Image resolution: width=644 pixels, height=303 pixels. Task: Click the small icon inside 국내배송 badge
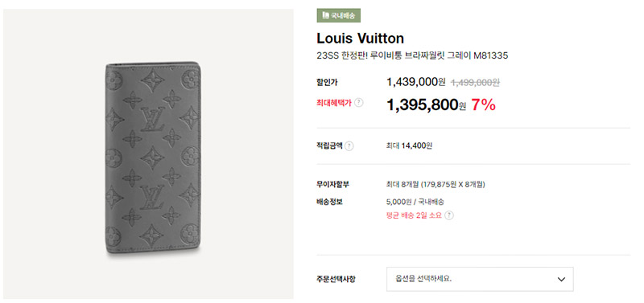(x=326, y=15)
